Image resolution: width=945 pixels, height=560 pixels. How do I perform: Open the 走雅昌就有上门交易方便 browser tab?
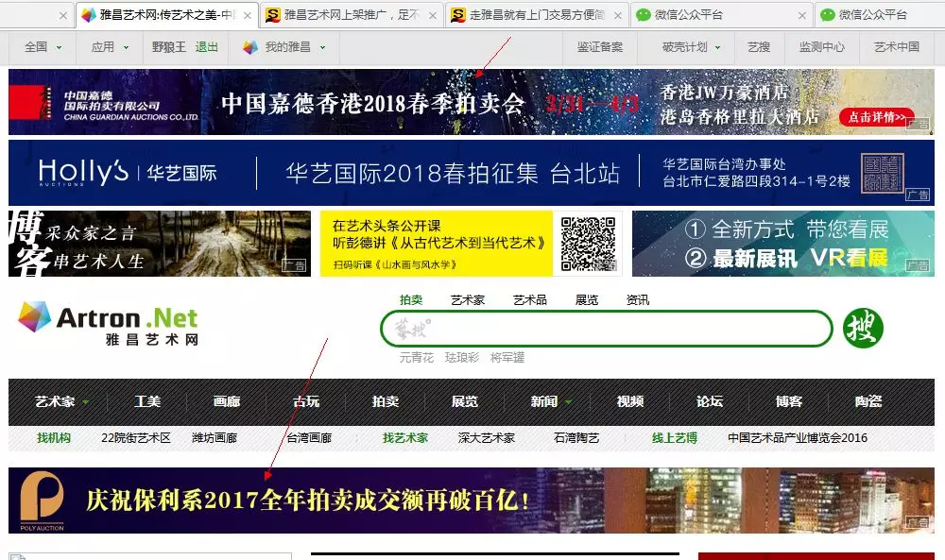coord(537,15)
